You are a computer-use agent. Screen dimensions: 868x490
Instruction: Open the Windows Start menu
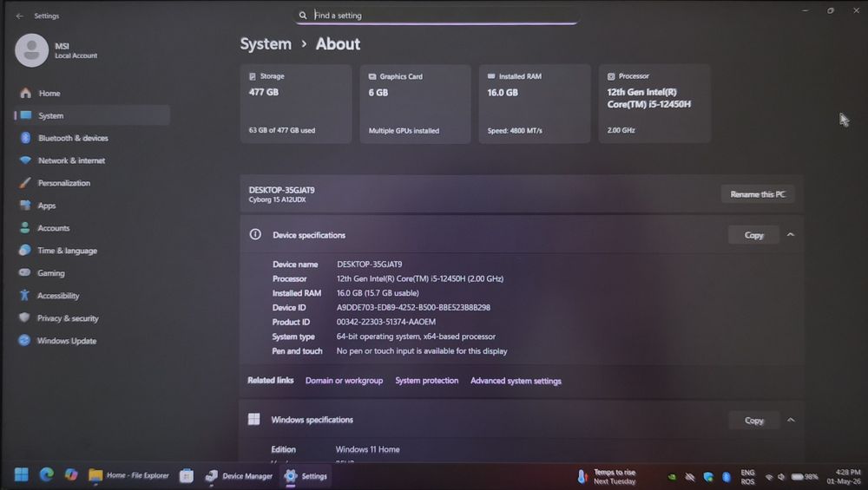point(21,475)
